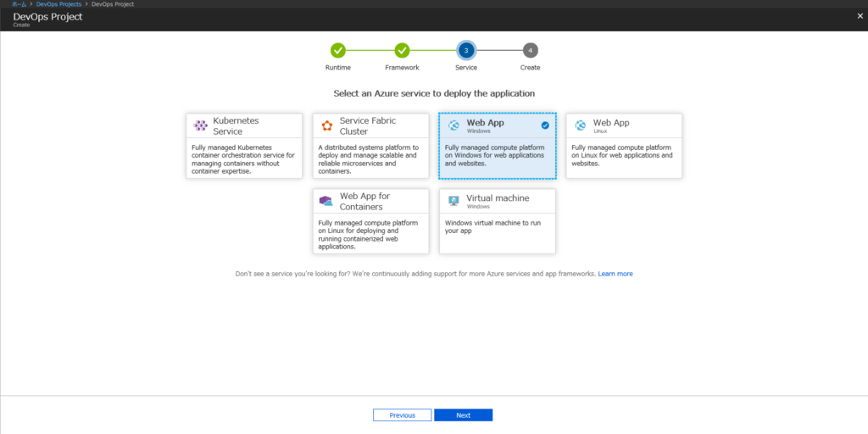Viewport: 868px width, 434px height.
Task: Click the selected checkmark on Web App Windows
Action: coord(545,125)
